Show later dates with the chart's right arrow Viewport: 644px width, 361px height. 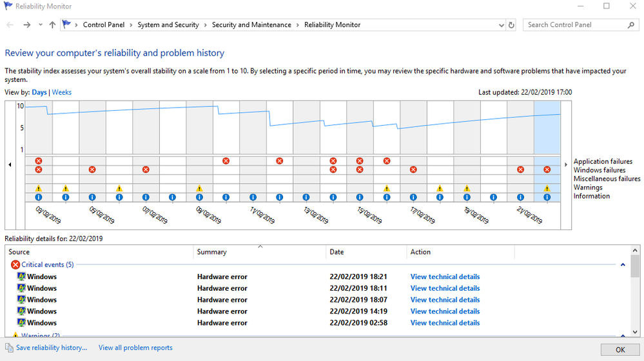[566, 164]
